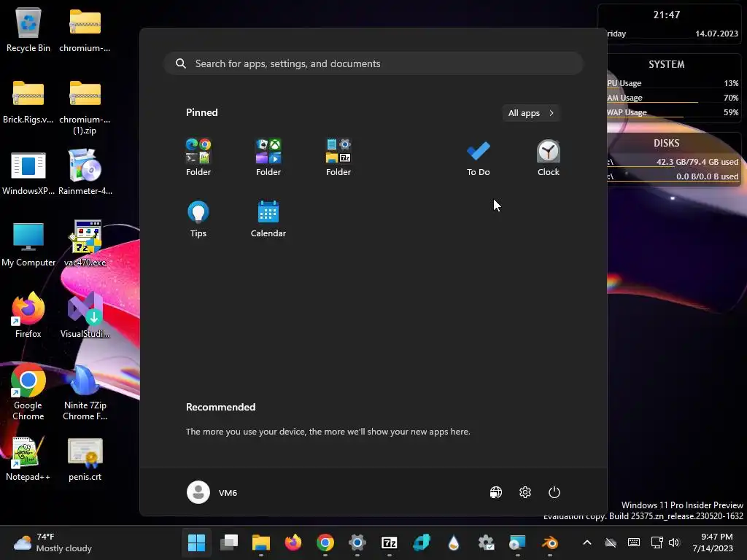The height and width of the screenshot is (560, 747).
Task: Open the blue gear app on taskbar
Action: [x=357, y=542]
